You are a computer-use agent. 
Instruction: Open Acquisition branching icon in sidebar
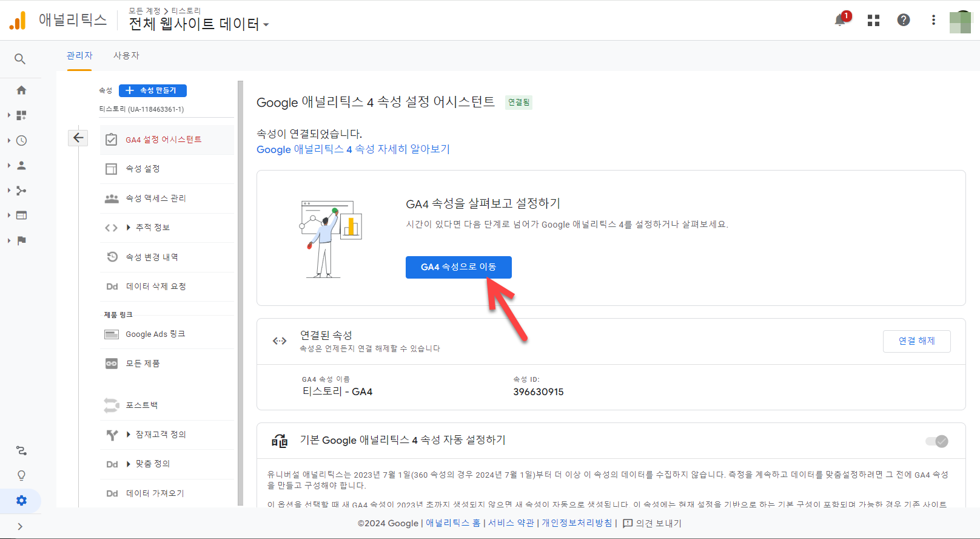(21, 191)
